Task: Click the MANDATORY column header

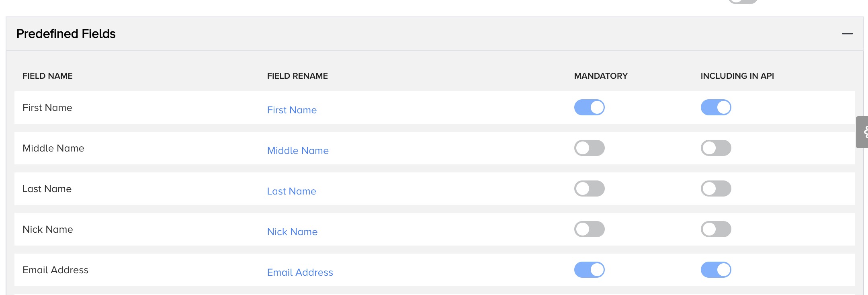Action: [x=600, y=76]
